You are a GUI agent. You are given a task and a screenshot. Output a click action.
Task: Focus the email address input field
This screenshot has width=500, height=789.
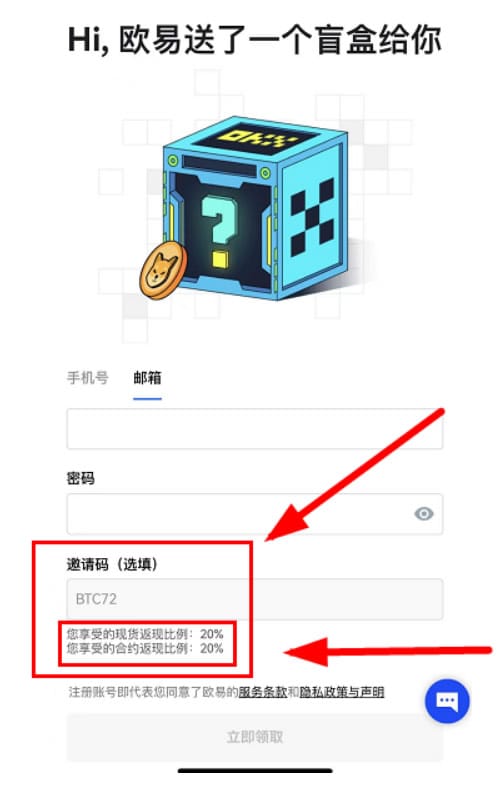coord(255,429)
